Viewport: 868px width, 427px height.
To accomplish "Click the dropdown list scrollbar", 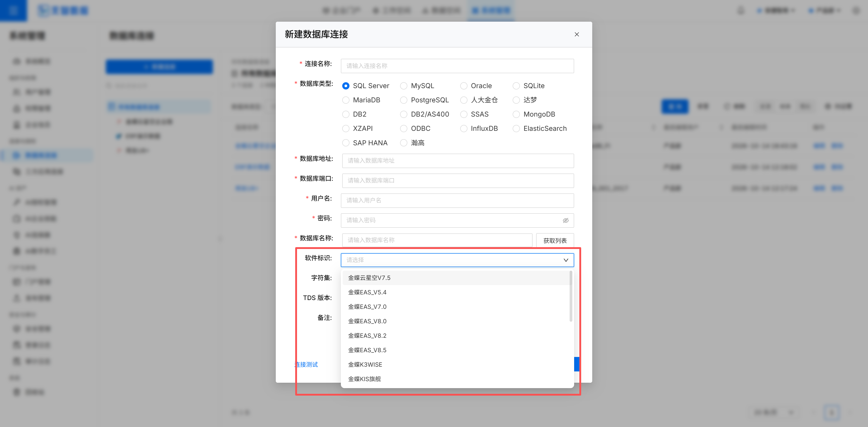I will tap(571, 296).
